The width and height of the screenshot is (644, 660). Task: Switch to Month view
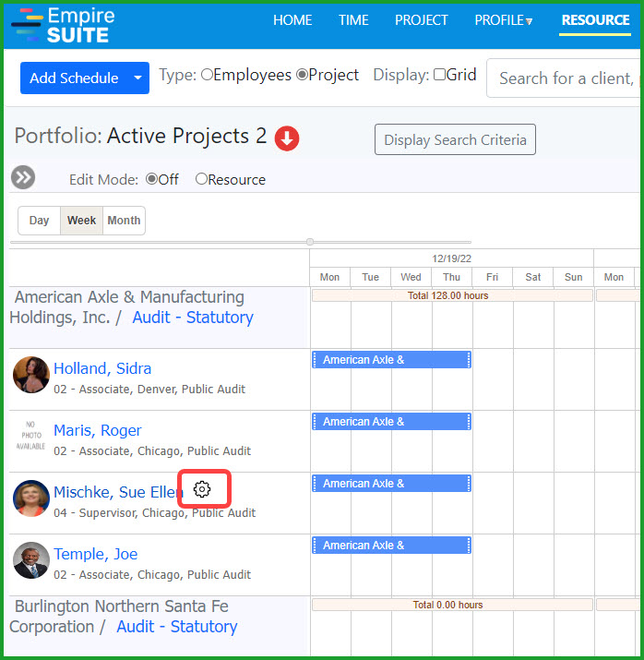point(124,220)
